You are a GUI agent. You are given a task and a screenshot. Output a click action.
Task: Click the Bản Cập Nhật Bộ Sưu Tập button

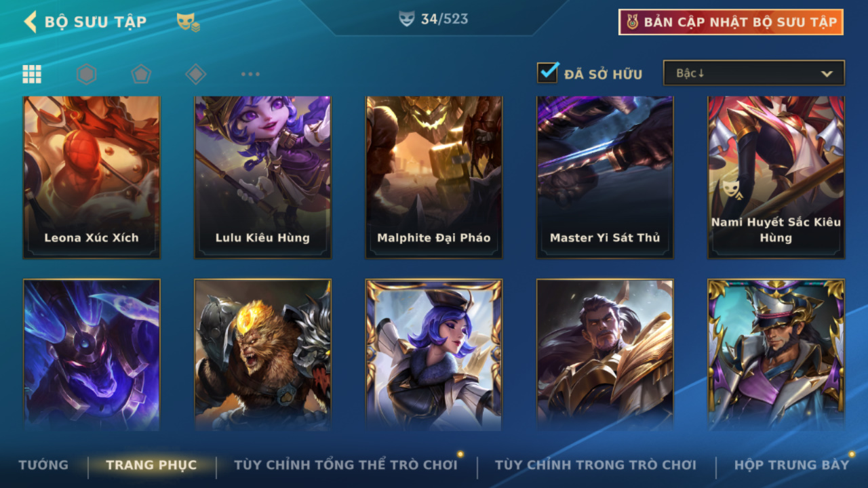[731, 22]
